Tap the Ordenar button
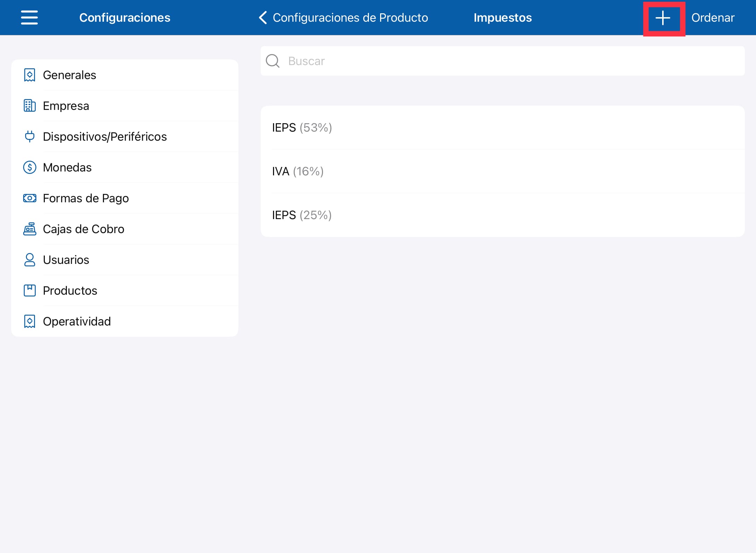This screenshot has width=756, height=553. point(713,17)
